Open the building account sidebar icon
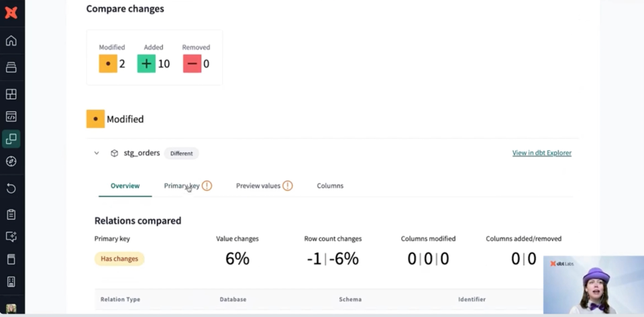Viewport: 644px width, 317px height. click(11, 281)
